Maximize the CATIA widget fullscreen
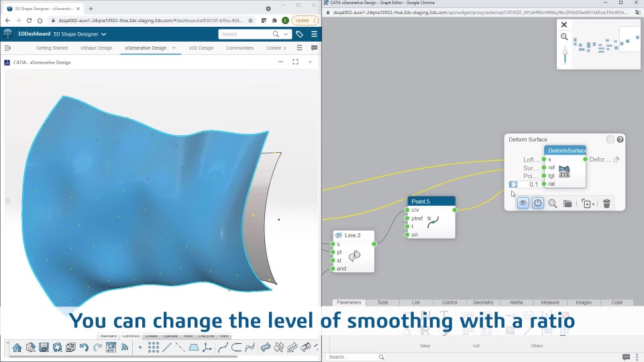644x362 pixels. (295, 62)
